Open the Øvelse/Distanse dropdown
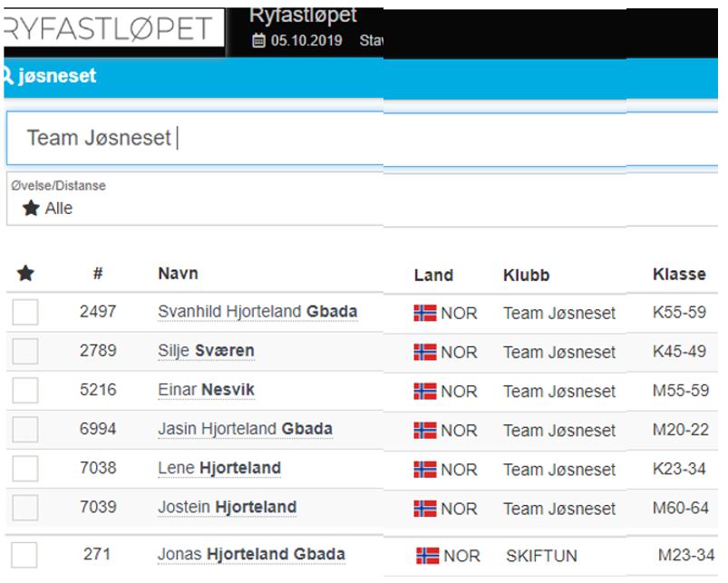The height and width of the screenshot is (583, 728). click(362, 199)
